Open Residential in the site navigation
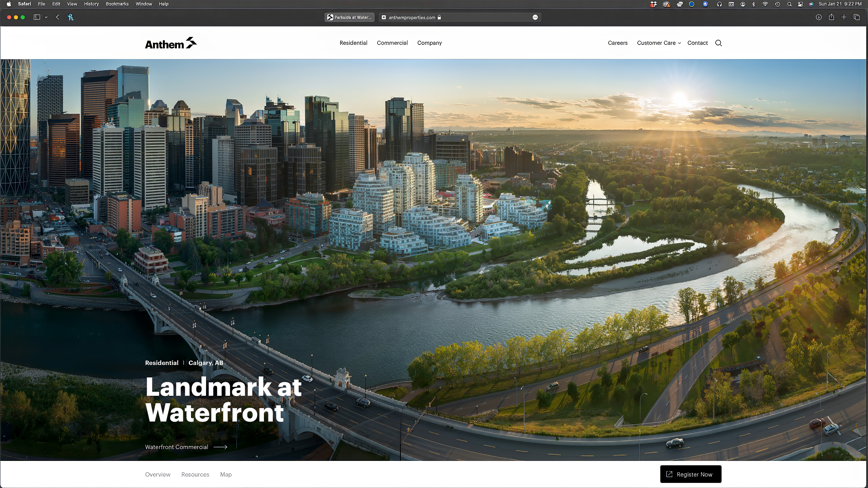Image resolution: width=868 pixels, height=488 pixels. click(x=353, y=43)
